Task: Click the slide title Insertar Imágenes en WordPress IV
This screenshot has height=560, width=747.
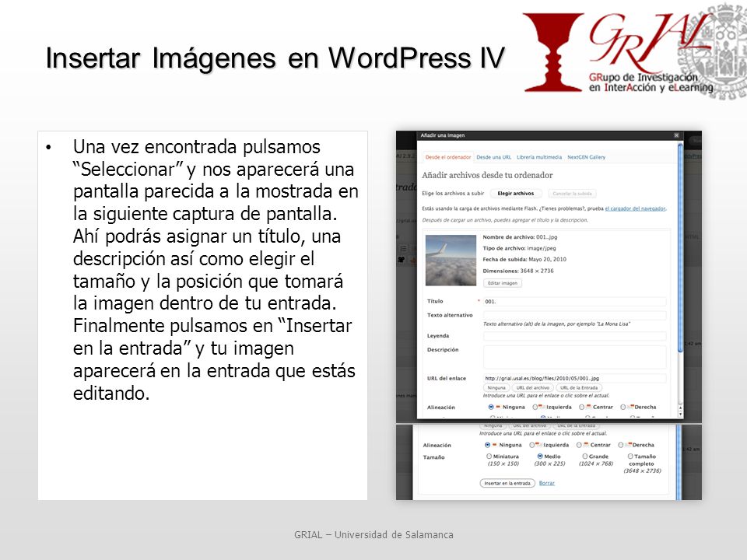Action: pos(275,58)
